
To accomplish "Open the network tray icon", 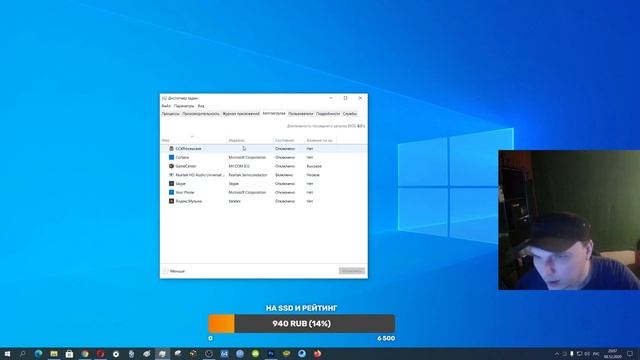I will tap(579, 354).
